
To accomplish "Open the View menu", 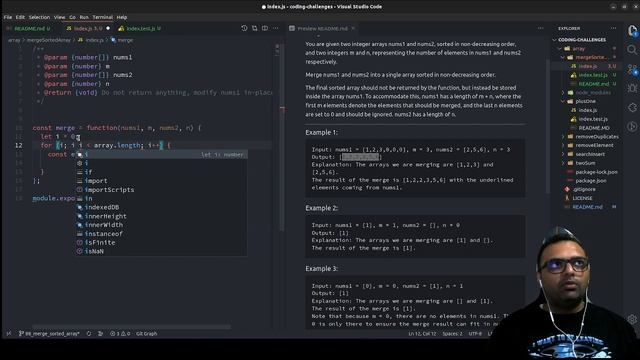I will 60,17.
